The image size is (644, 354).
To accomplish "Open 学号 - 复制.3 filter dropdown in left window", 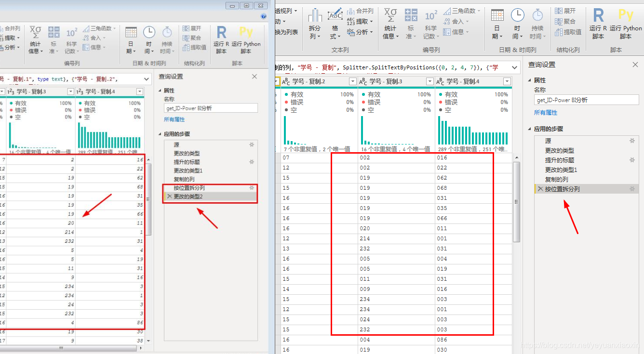I will point(71,92).
